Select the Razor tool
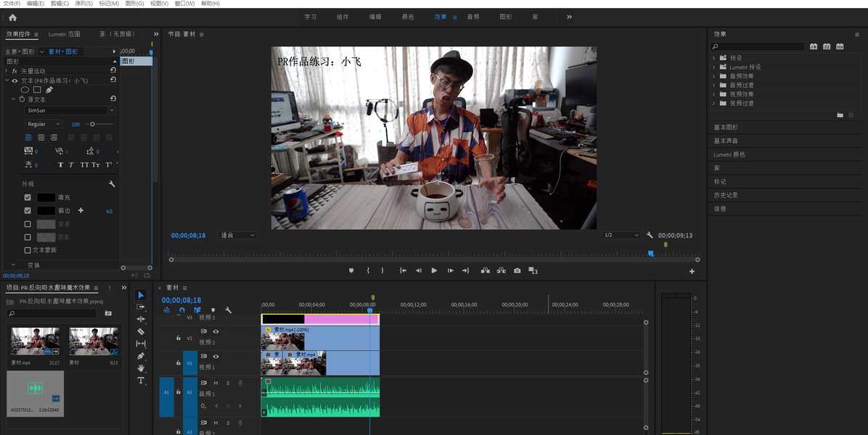Screen dimensions: 868x435 click(141, 331)
